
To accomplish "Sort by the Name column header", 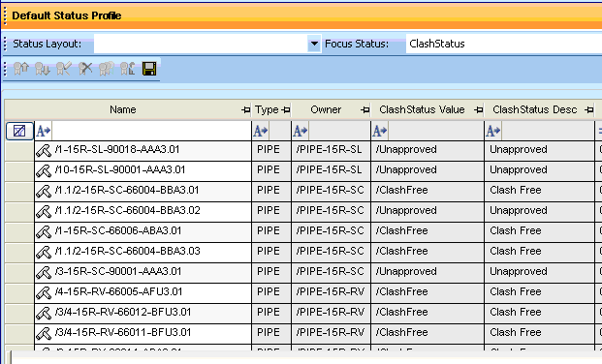I will 122,109.
